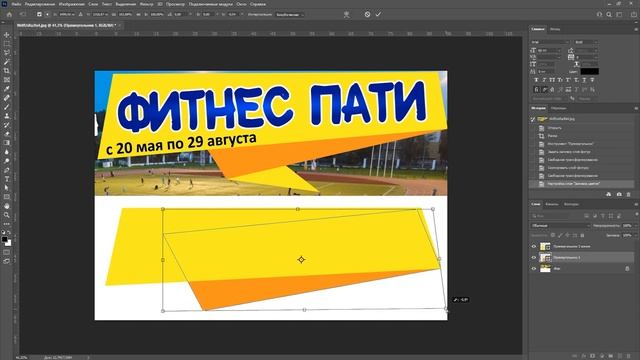Create snapshot with History panel camera icon
The image size is (640, 360).
[619, 194]
